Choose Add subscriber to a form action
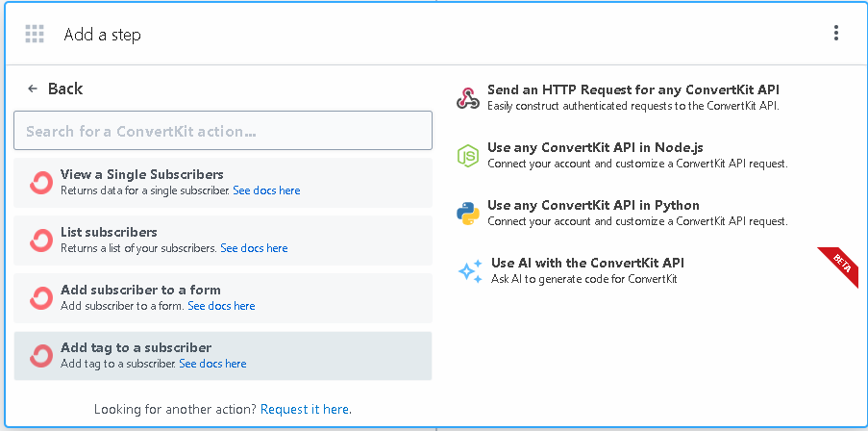 click(223, 298)
